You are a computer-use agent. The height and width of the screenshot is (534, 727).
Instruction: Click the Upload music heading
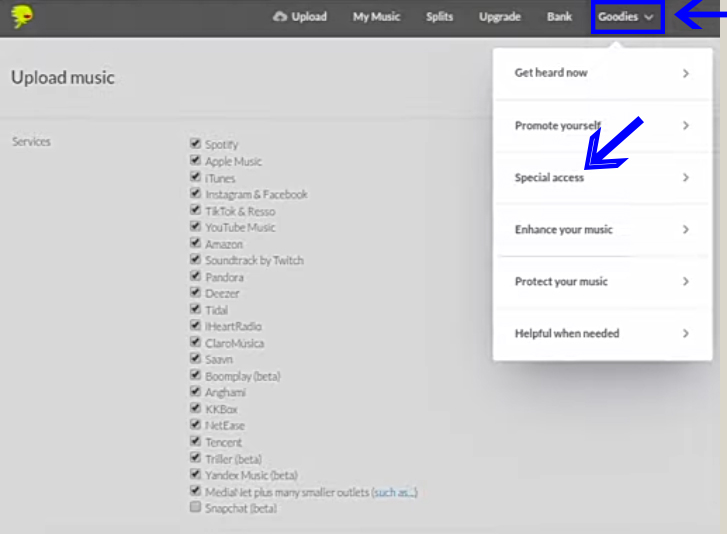[63, 77]
